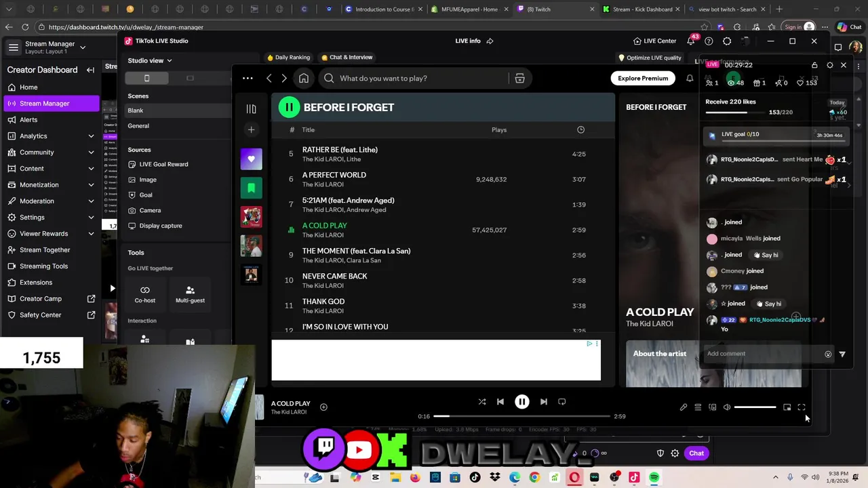This screenshot has height=488, width=868.
Task: Toggle shuffle in Spotify player
Action: (482, 402)
